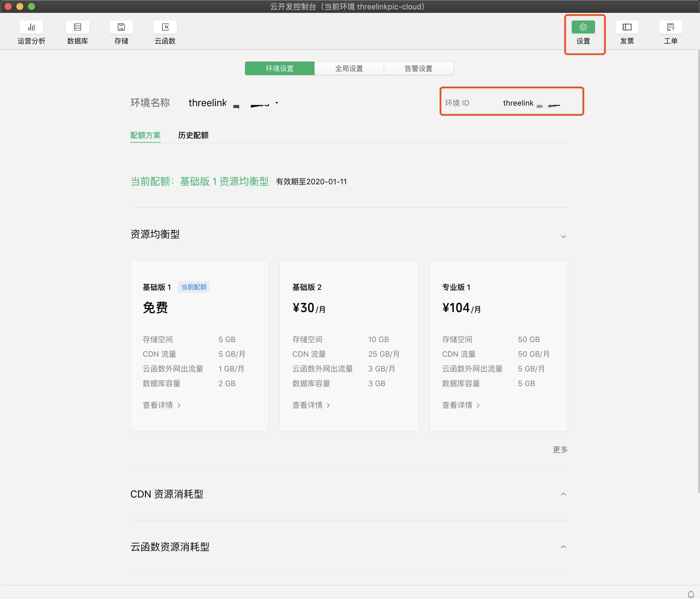Open the 发票 invoice icon
This screenshot has width=700, height=599.
pyautogui.click(x=627, y=27)
